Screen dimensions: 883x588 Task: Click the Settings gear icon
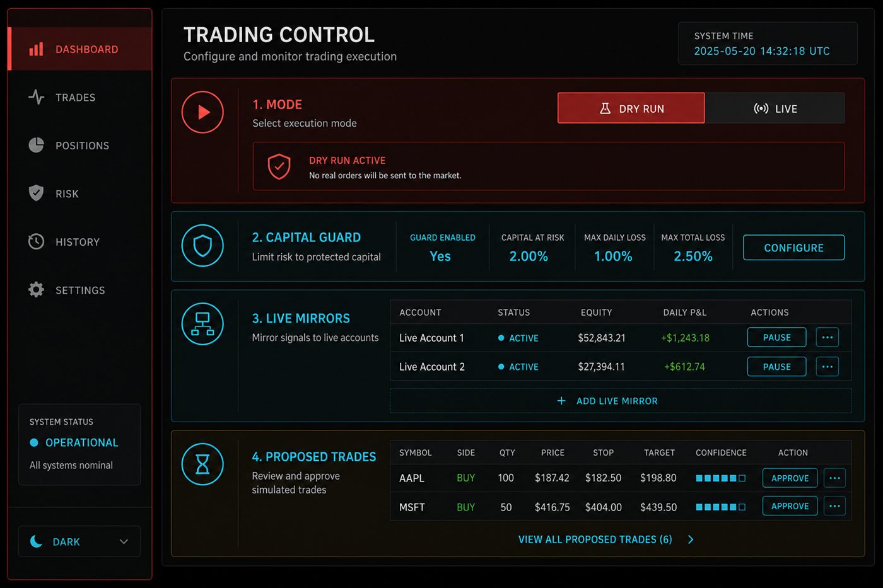[x=36, y=289]
